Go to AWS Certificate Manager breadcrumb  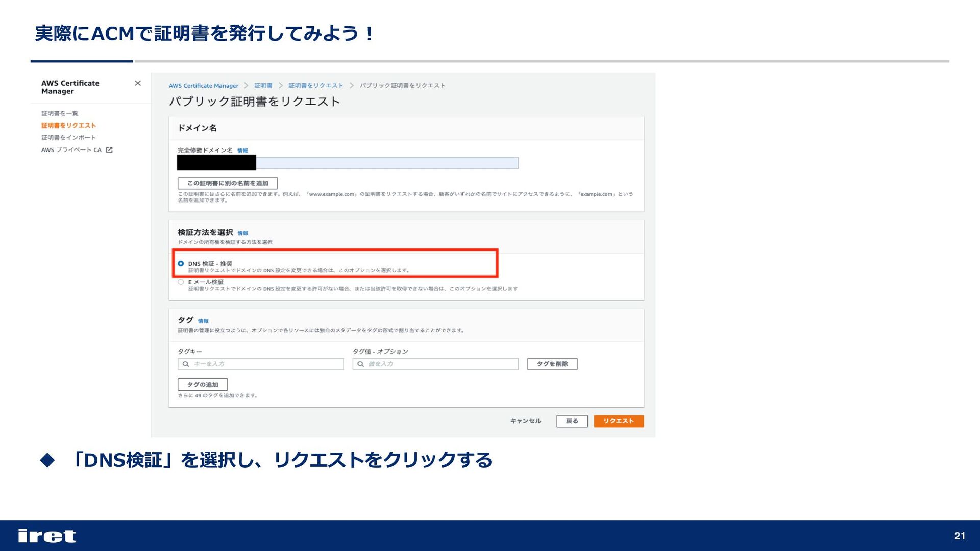[x=204, y=86]
